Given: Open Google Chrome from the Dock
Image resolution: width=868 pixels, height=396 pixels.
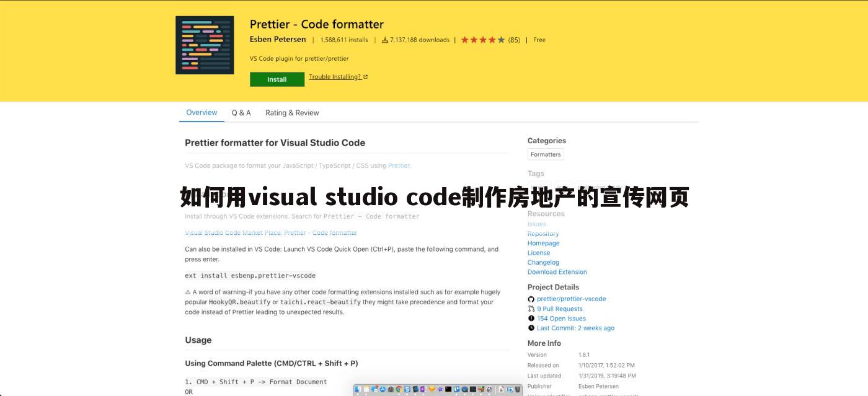Looking at the screenshot, I should [399, 389].
